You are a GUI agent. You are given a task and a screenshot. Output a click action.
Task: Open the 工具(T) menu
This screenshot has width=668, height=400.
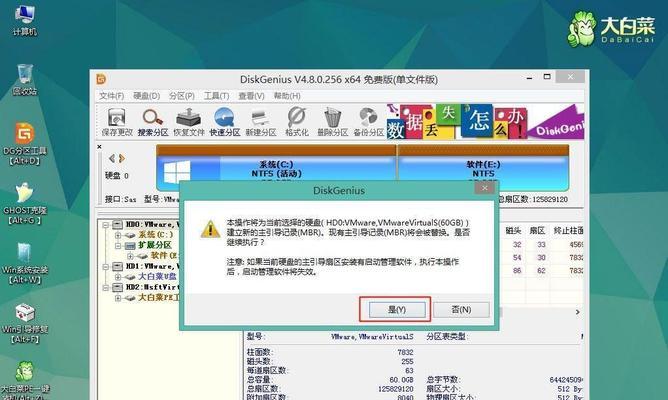(216, 96)
